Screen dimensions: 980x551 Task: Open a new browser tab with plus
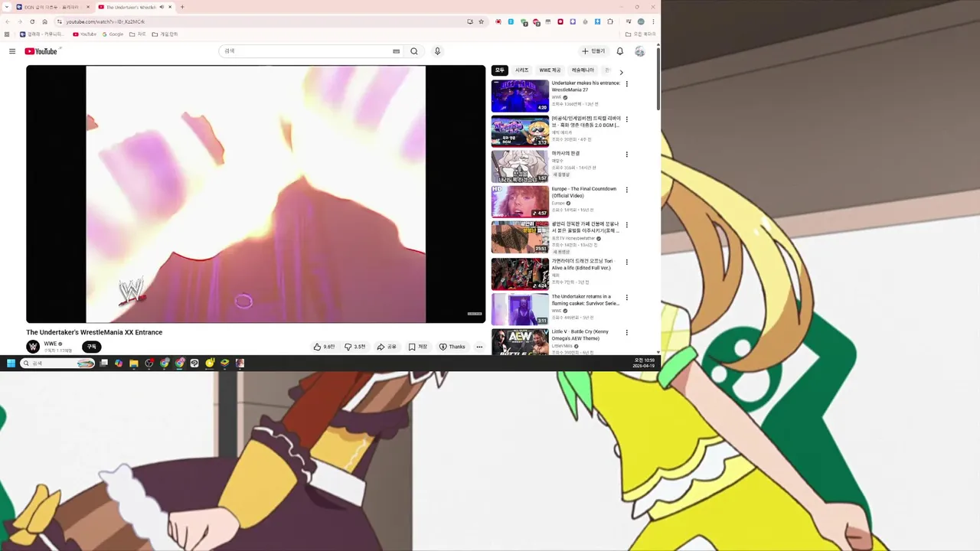click(182, 7)
